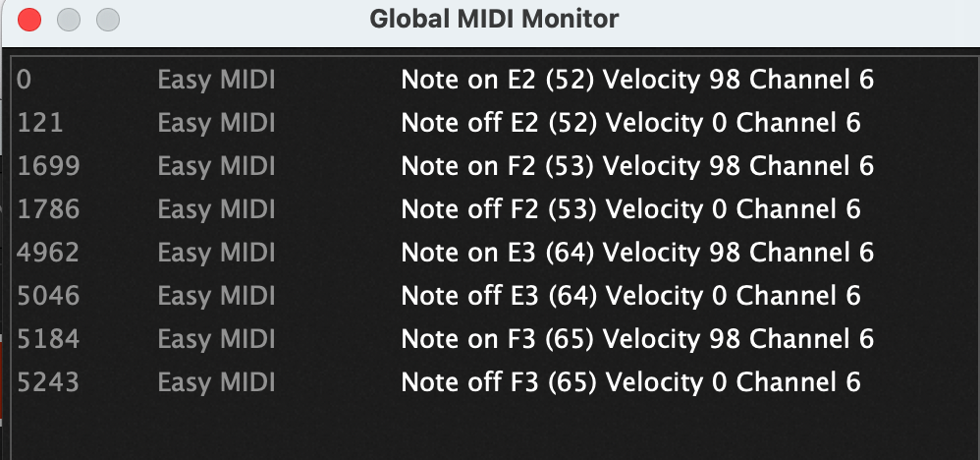This screenshot has height=460, width=980.
Task: Click the Global MIDI Monitor title text
Action: coord(494,19)
